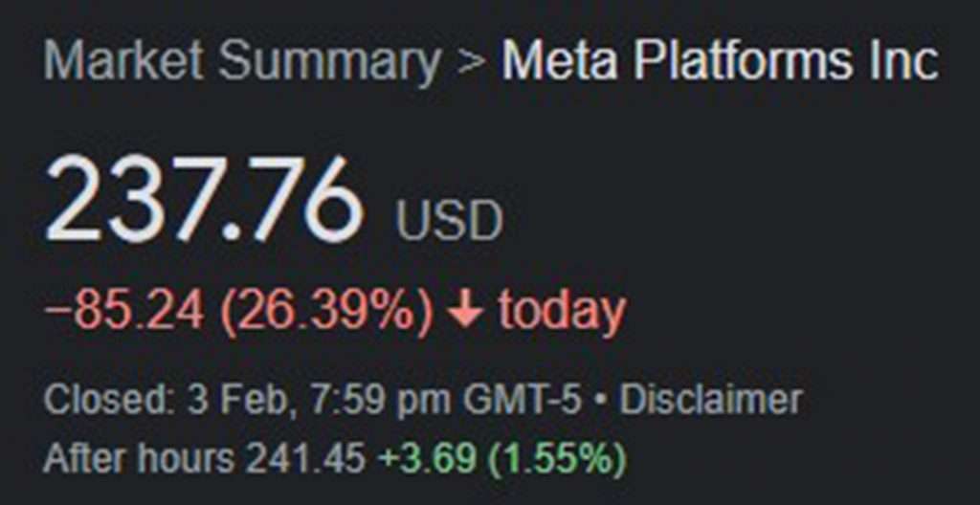Click the red down arrow icon
This screenshot has width=980, height=505.
click(466, 309)
